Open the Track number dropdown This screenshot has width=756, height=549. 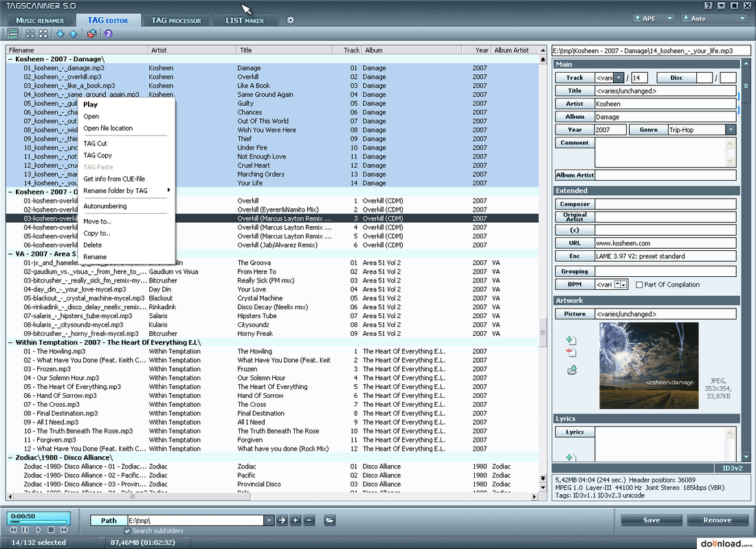coord(619,78)
